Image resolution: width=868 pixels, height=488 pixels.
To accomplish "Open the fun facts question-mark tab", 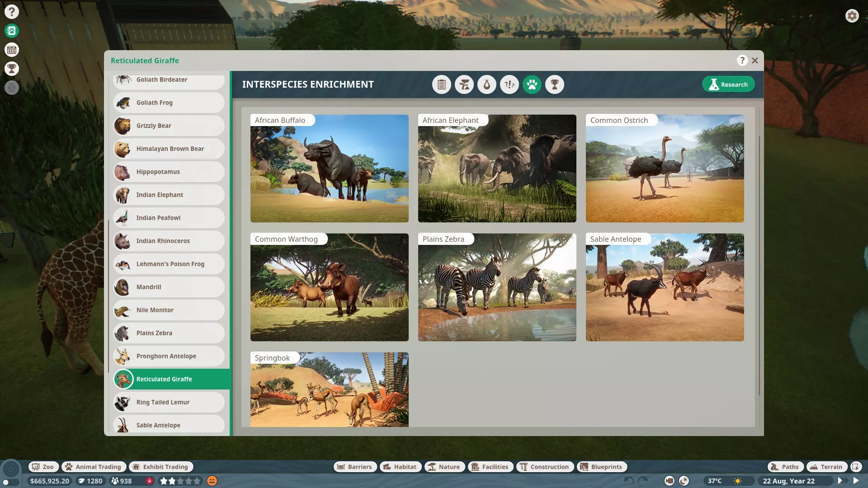I will [509, 84].
